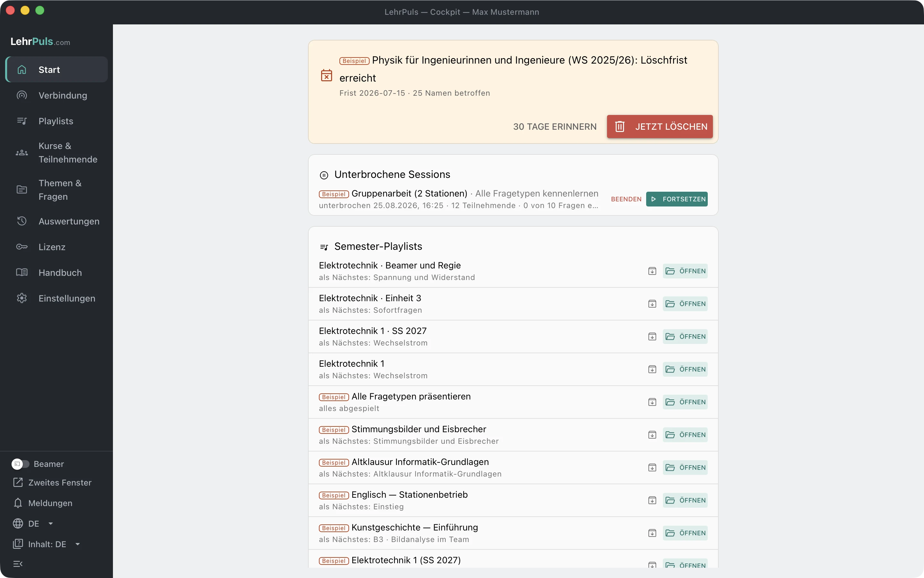Archive Alle Fragetypen präsentieren playlist
This screenshot has height=578, width=924.
click(652, 402)
